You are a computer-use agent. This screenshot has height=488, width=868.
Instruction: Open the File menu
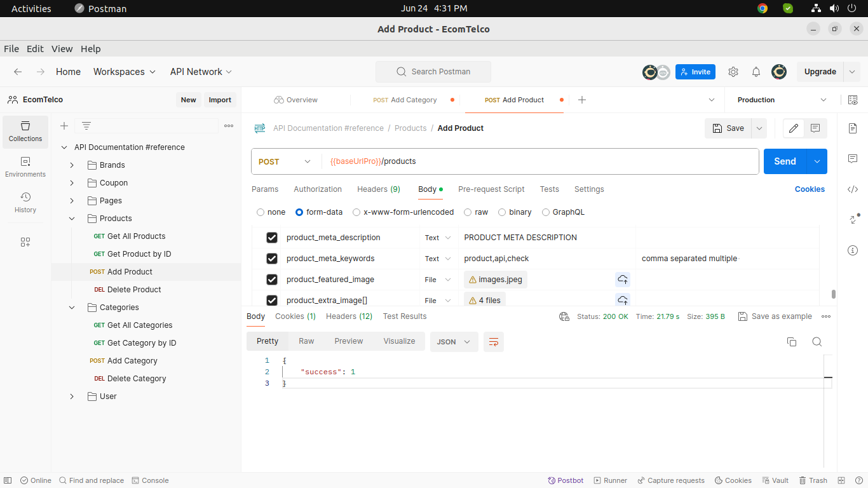11,49
